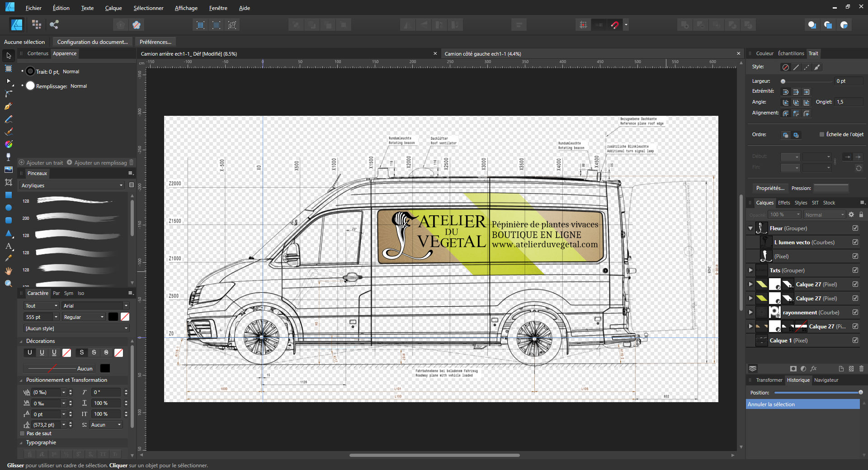Screen dimensions: 868x470
Task: Pick the Rounded Rectangle tool
Action: point(9,220)
